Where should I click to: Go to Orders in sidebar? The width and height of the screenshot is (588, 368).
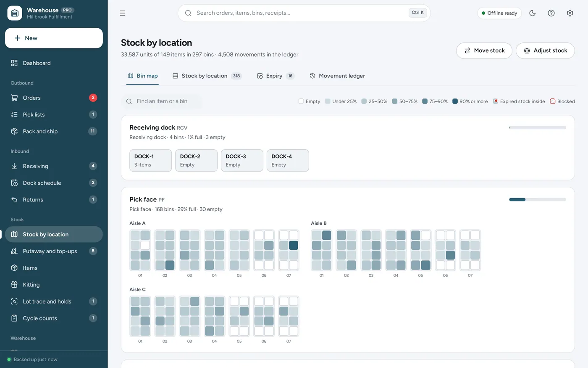pyautogui.click(x=54, y=98)
